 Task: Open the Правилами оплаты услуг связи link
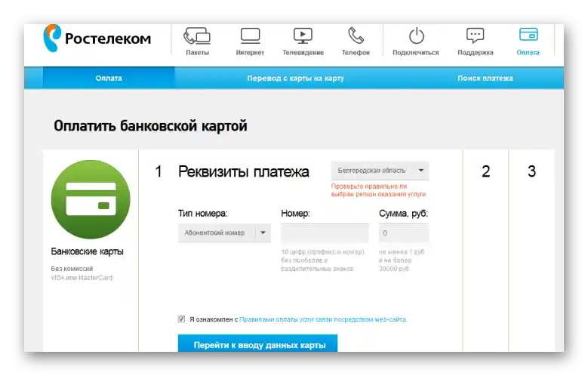coord(322,319)
